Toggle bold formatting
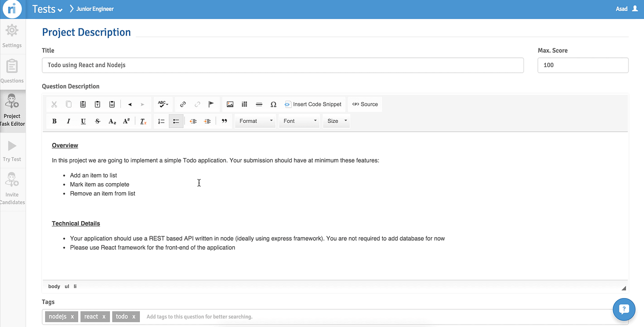 pos(54,121)
